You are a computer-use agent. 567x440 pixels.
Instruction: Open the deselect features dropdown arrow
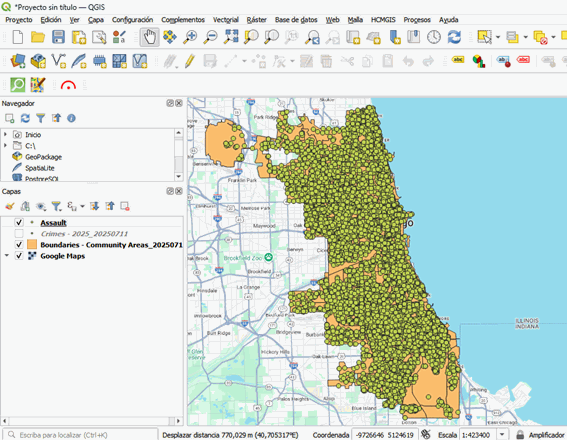coord(553,37)
